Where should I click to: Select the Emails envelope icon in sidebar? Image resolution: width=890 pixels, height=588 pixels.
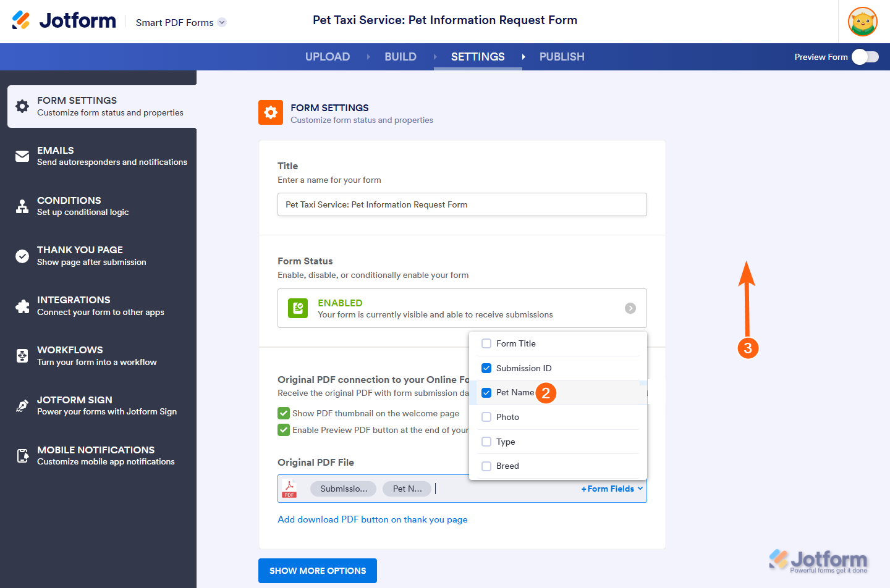click(x=21, y=155)
